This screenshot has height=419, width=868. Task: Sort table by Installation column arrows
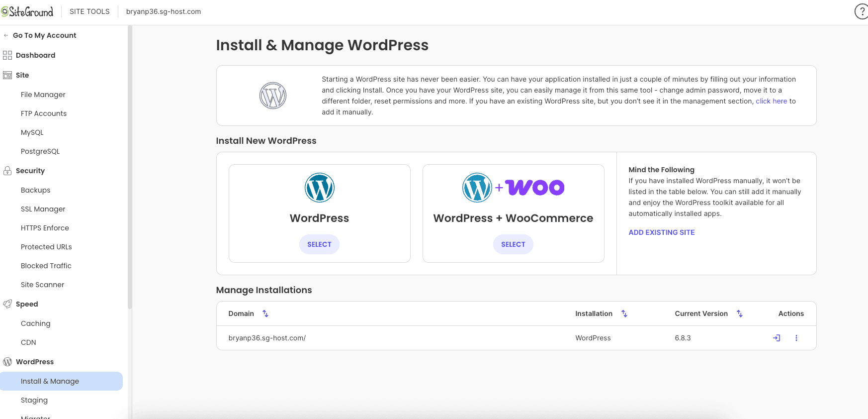click(x=624, y=314)
